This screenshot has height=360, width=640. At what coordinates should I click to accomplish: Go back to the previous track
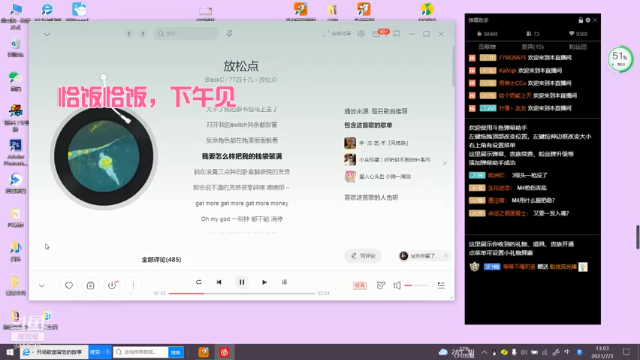pos(219,282)
